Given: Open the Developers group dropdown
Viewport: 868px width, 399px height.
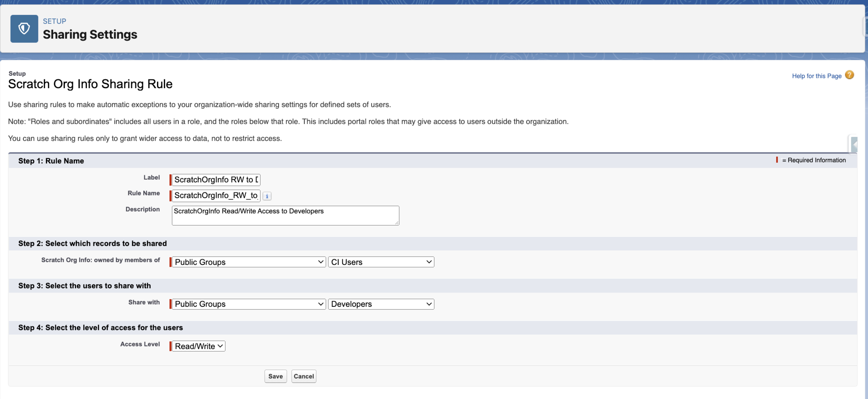Looking at the screenshot, I should (381, 304).
